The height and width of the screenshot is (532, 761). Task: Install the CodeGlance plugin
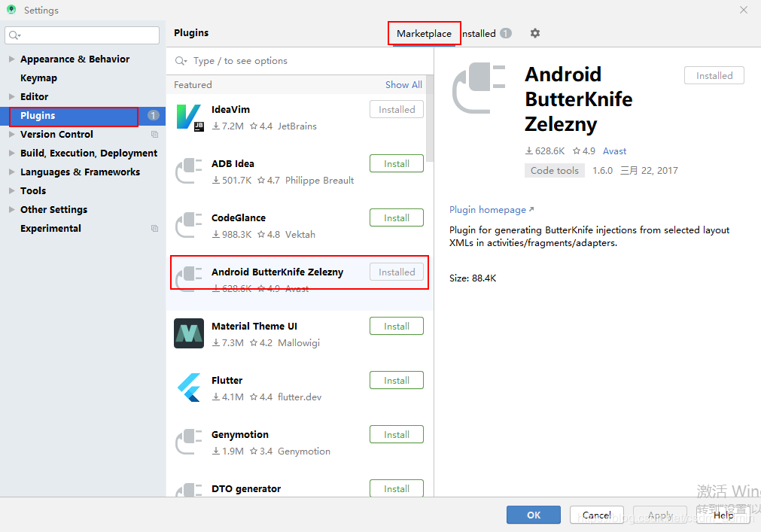[397, 217]
